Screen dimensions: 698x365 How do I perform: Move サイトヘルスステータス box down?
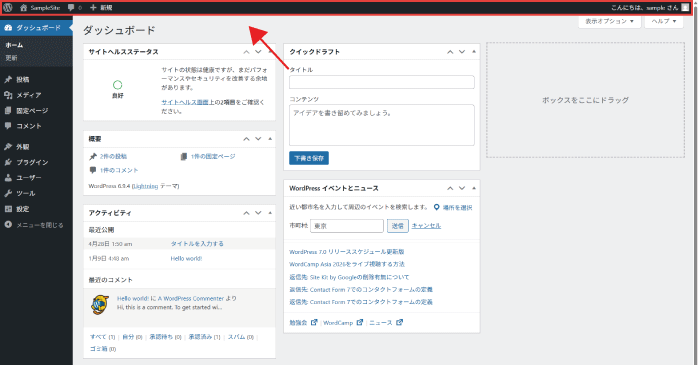click(x=258, y=52)
